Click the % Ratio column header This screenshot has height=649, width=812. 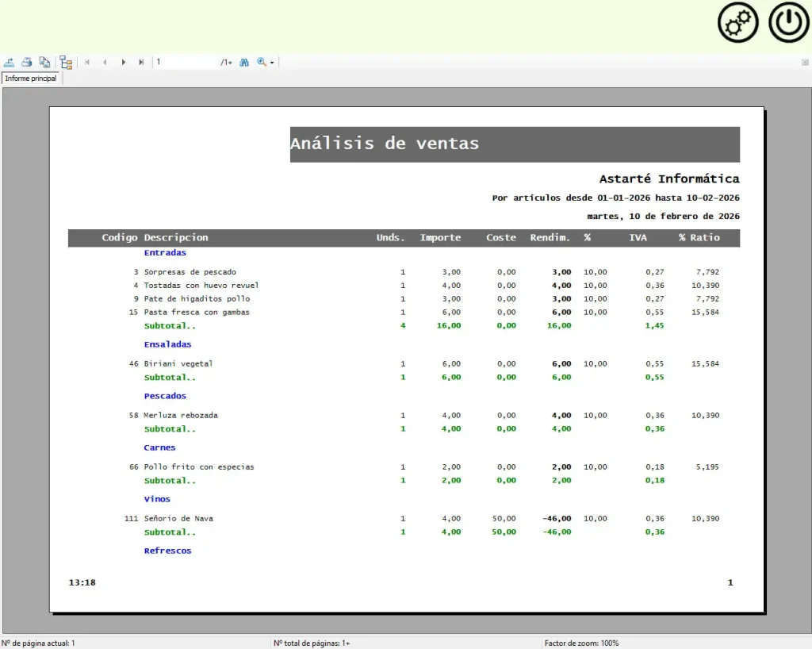pos(699,238)
